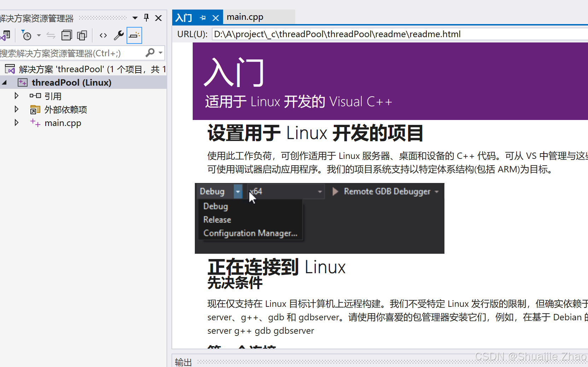The image size is (588, 367).
Task: Select the 引用 tree item
Action: (x=53, y=96)
